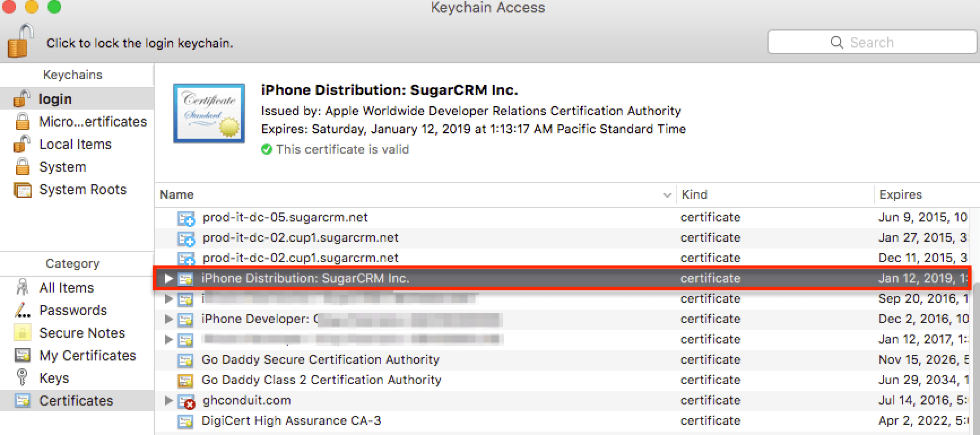Click the Jan 12, 2017 certificate icon
Viewport: 980px width, 435px height.
coord(185,340)
